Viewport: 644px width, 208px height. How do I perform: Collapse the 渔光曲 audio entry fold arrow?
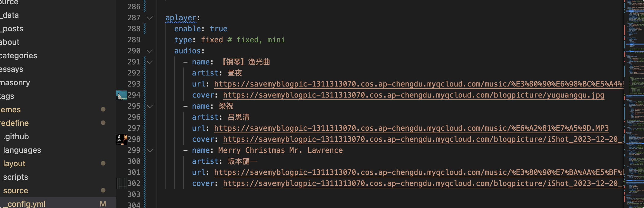tap(150, 62)
